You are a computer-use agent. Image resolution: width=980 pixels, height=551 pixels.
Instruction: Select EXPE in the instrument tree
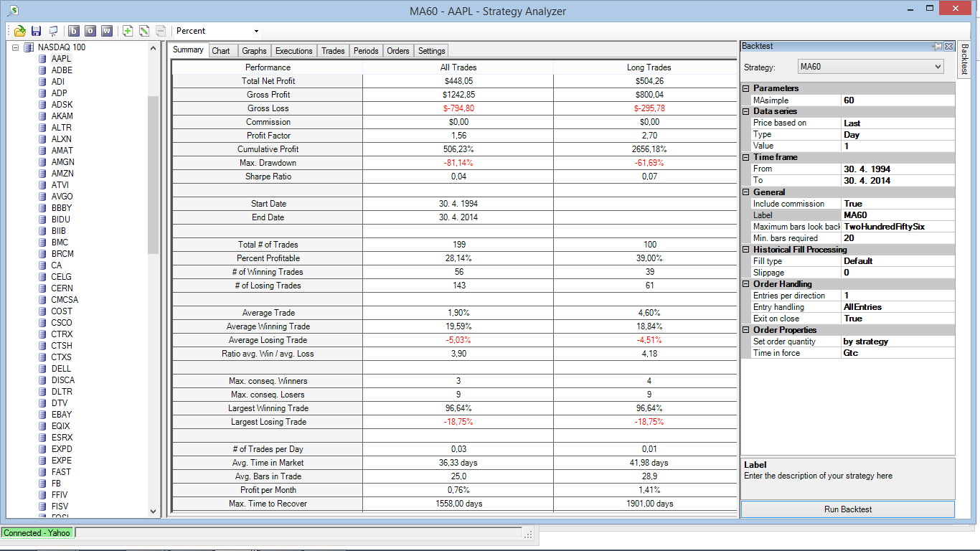[62, 461]
